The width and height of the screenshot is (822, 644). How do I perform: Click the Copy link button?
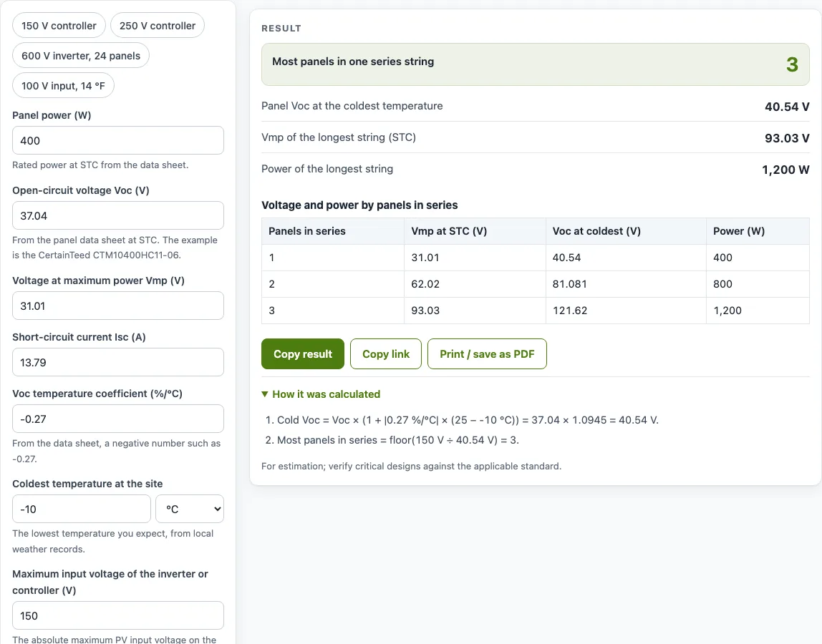coord(386,353)
